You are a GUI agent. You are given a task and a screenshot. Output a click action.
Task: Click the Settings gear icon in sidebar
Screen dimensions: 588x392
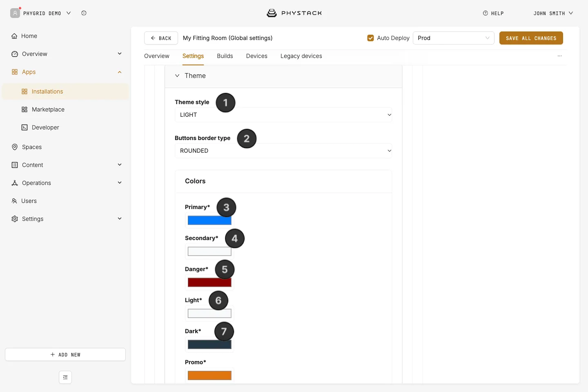click(x=15, y=219)
